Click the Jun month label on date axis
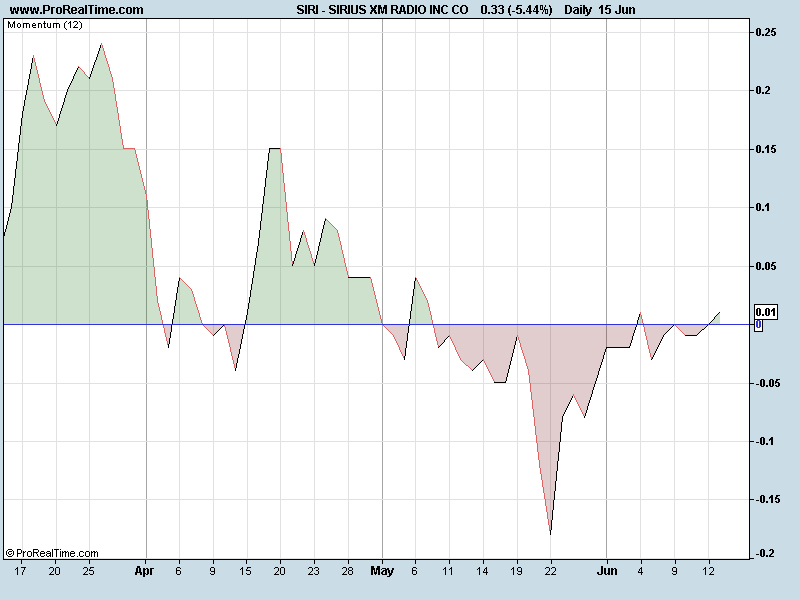Viewport: 800px width, 600px height. coord(607,571)
